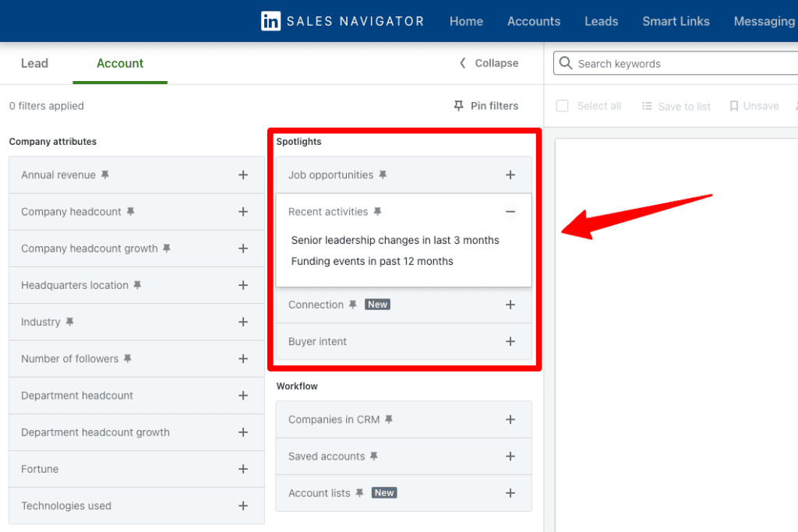Open the Messaging menu item
This screenshot has height=532, width=798.
click(764, 21)
